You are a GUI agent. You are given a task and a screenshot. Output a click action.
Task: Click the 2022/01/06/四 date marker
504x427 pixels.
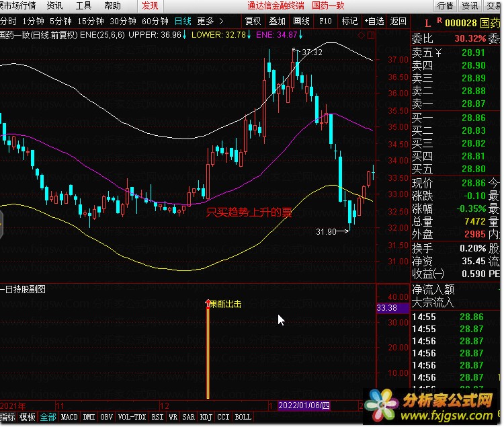tap(304, 405)
